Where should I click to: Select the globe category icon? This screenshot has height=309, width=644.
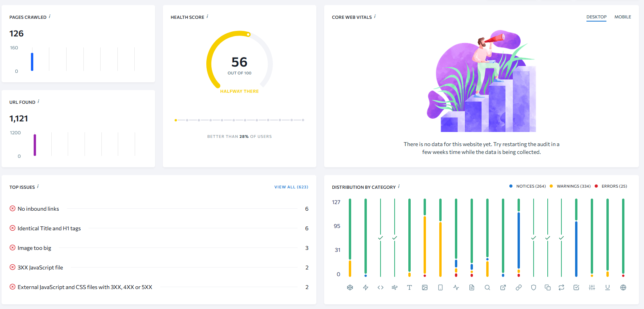click(623, 287)
